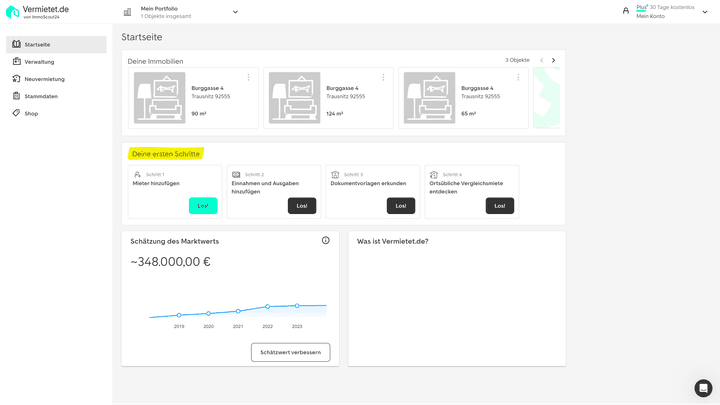Show next properties with right arrow

(554, 60)
